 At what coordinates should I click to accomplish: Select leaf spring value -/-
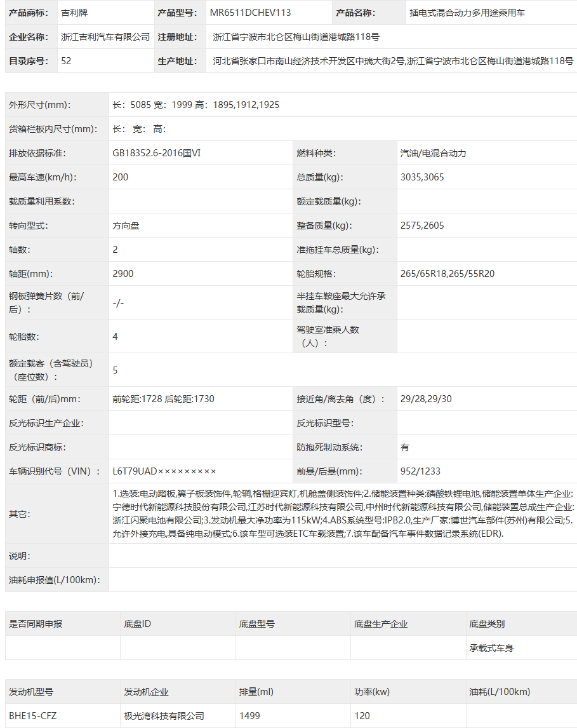(118, 303)
